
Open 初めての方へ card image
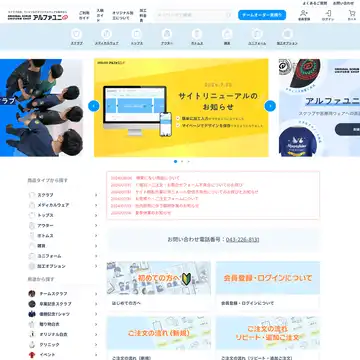[159, 278]
